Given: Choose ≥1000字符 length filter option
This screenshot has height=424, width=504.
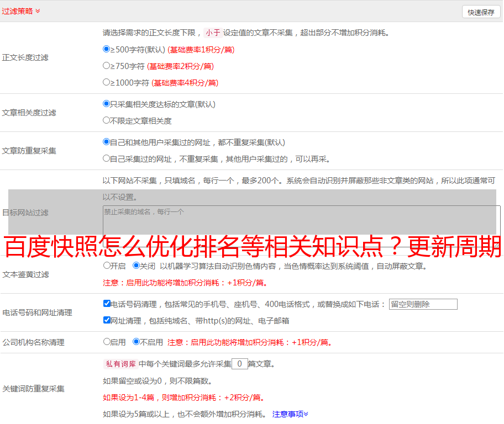Looking at the screenshot, I should click(x=107, y=82).
